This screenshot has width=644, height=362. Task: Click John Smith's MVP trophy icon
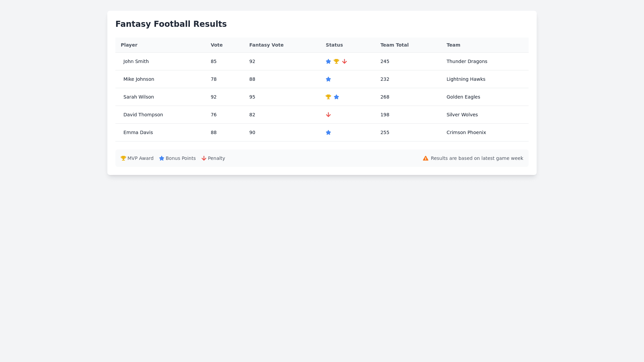tap(336, 61)
